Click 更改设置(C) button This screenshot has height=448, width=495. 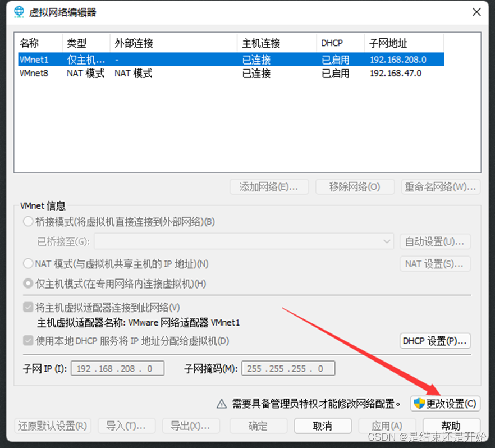445,404
